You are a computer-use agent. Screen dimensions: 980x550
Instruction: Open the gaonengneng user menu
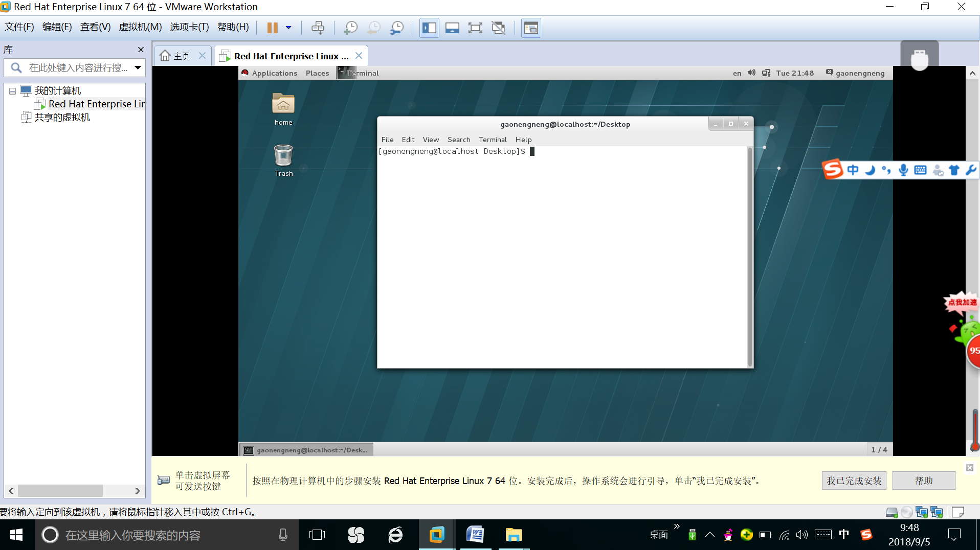855,73
